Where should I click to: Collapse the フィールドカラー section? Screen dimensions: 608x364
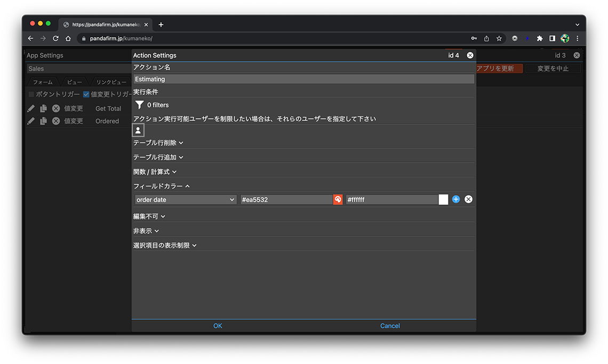pos(161,186)
